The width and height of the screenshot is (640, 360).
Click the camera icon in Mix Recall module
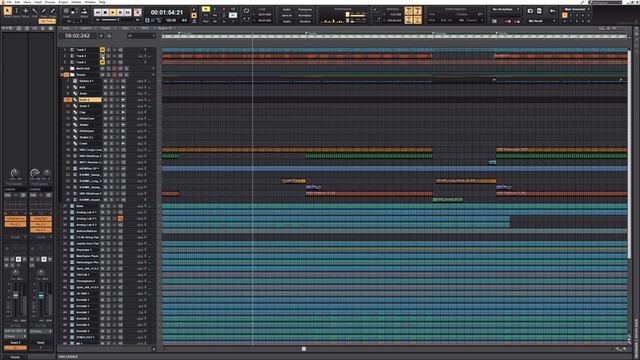(530, 11)
